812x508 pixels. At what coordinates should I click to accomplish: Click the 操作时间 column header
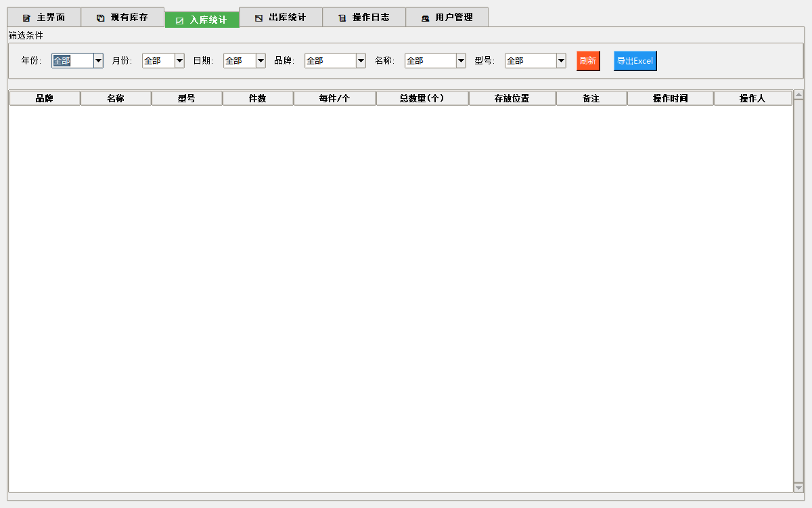coord(670,98)
